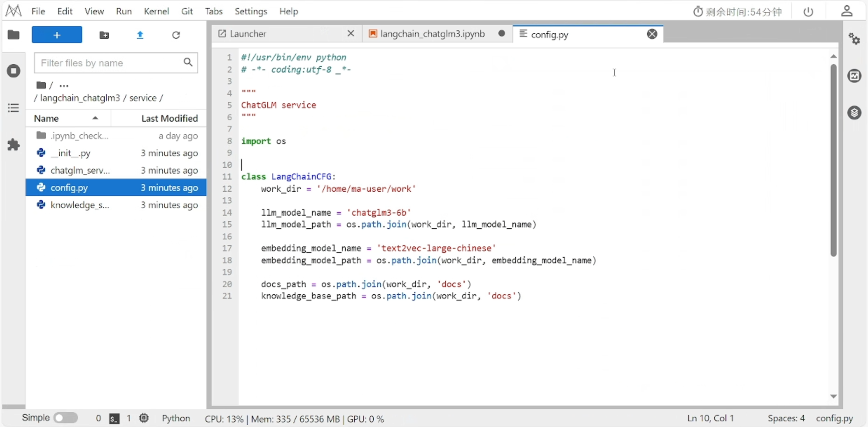Open the Help menu
Screen dimensions: 868x427
click(289, 11)
